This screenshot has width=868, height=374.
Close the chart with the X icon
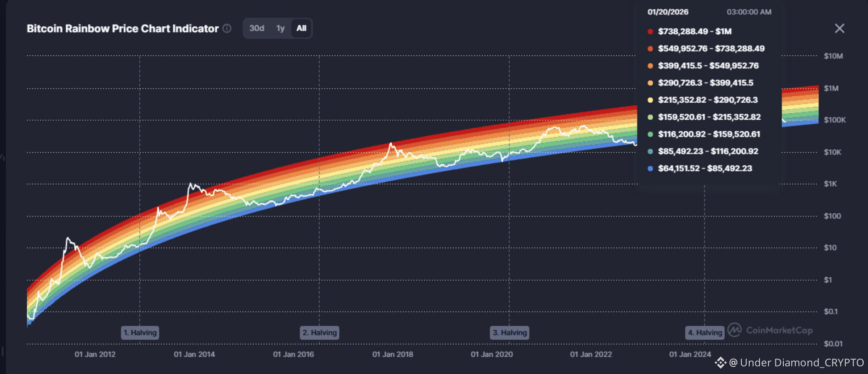pyautogui.click(x=840, y=29)
